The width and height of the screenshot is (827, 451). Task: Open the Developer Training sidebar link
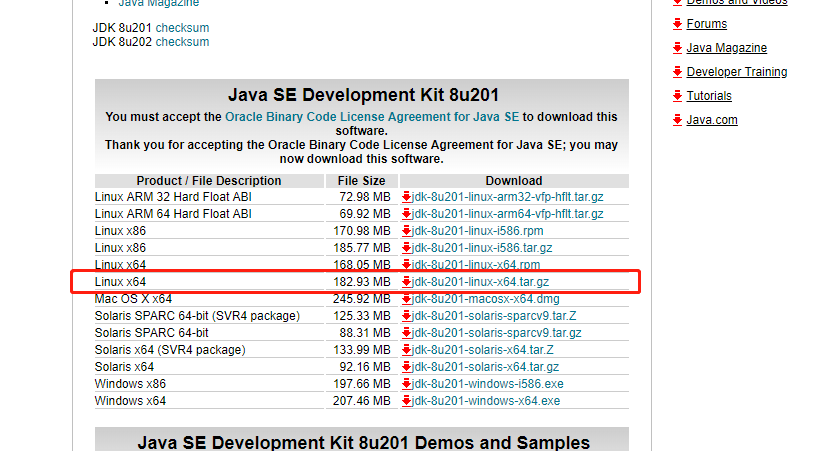(736, 72)
